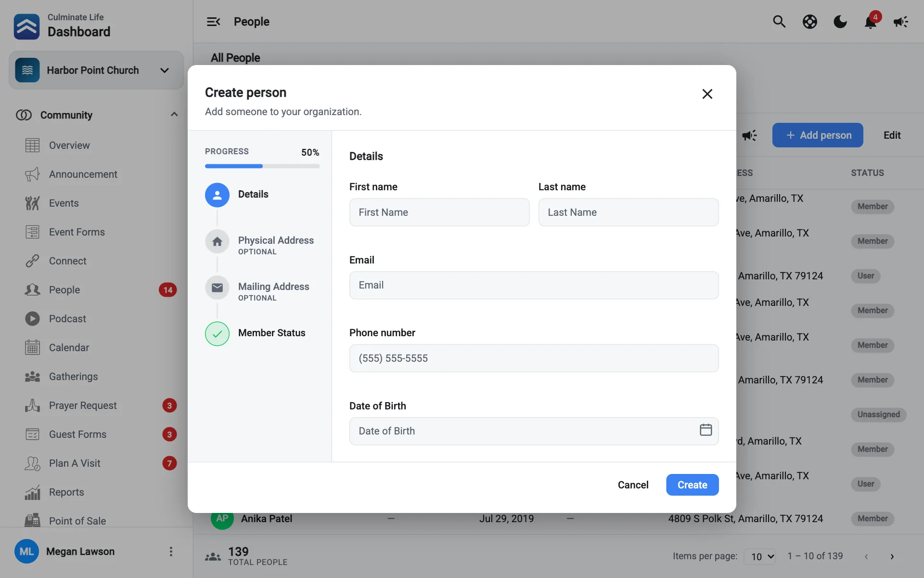Open Megan Lawson user options menu
The image size is (924, 578).
click(171, 552)
